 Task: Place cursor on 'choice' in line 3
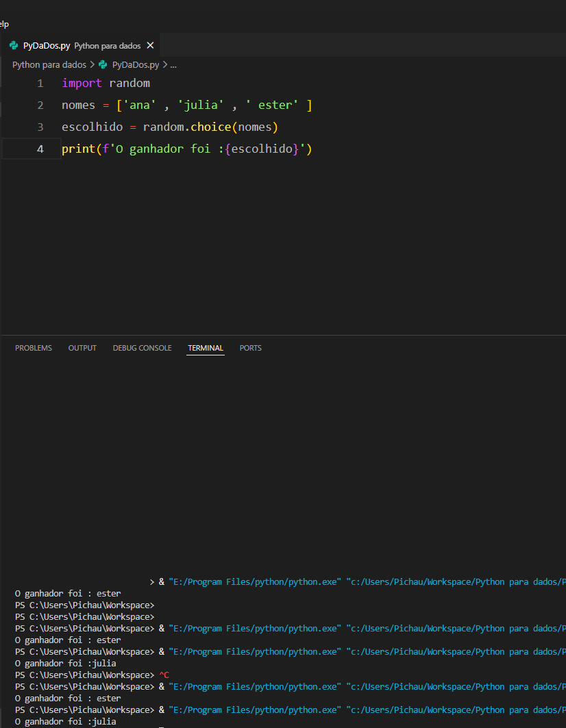pyautogui.click(x=210, y=127)
